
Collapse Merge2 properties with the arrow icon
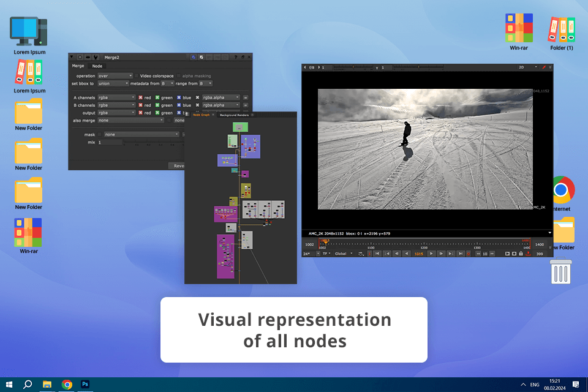click(72, 57)
